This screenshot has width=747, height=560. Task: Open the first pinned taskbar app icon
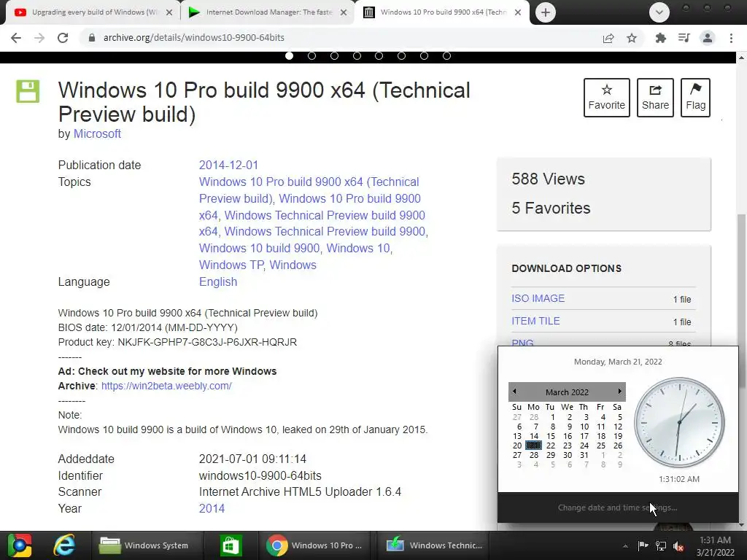20,545
